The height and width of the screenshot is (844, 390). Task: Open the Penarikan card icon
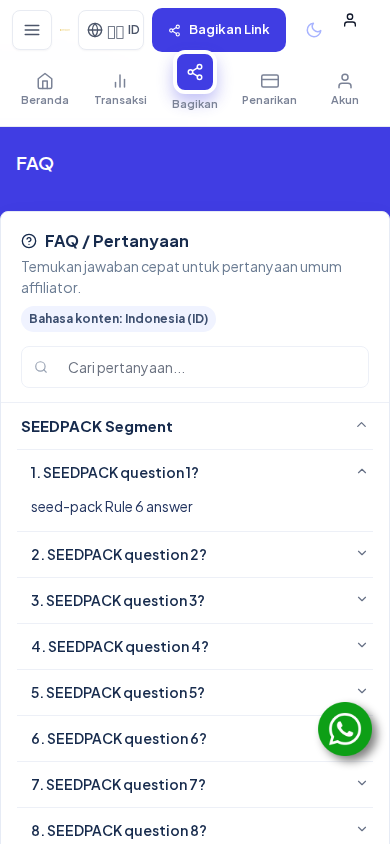point(270,81)
